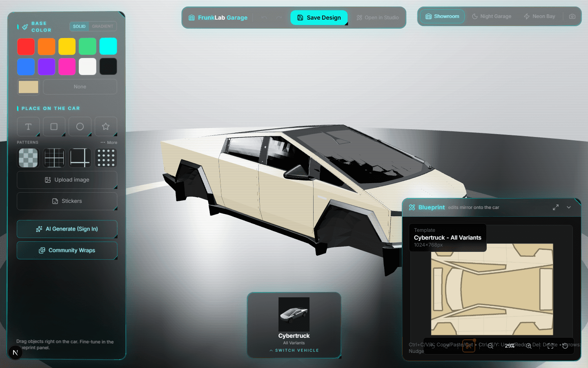Click AI Generate (Sign In)

pyautogui.click(x=67, y=229)
